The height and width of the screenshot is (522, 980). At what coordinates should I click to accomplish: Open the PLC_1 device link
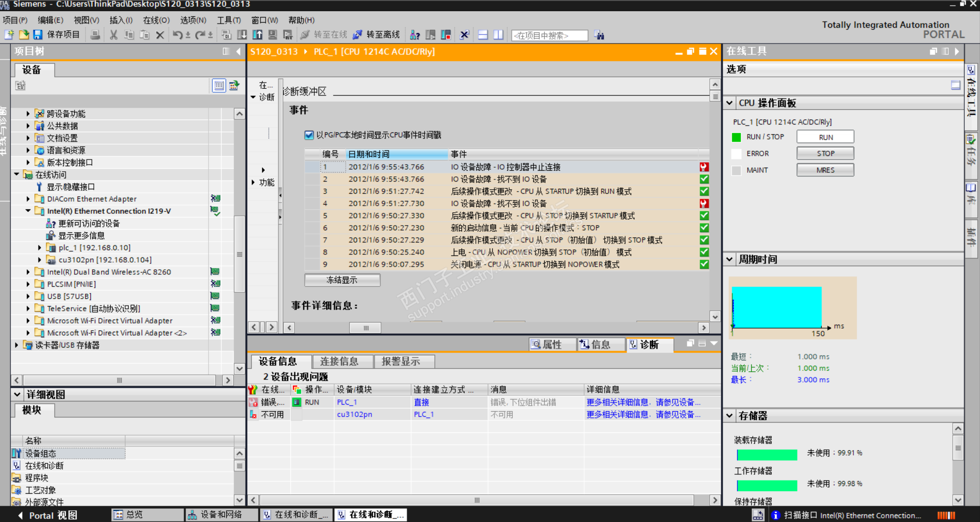347,403
